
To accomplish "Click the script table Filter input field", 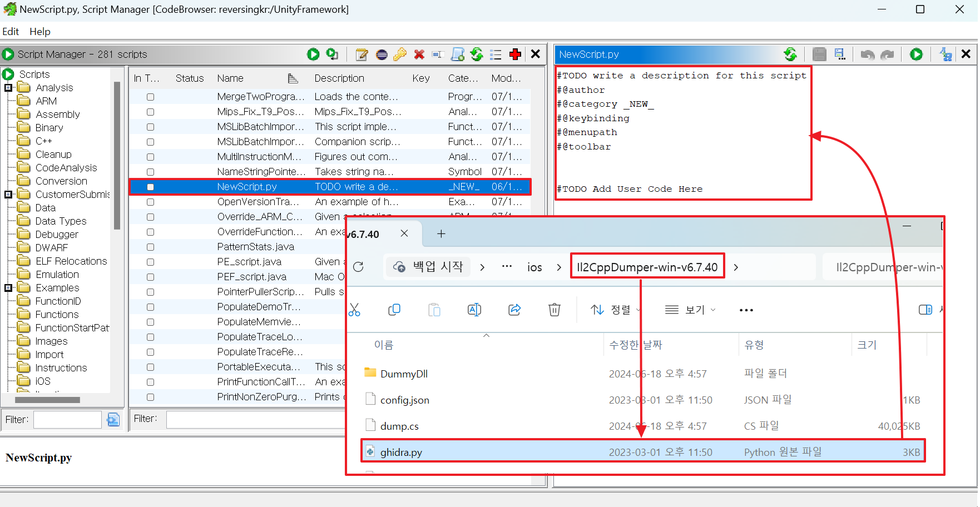I will click(x=256, y=420).
